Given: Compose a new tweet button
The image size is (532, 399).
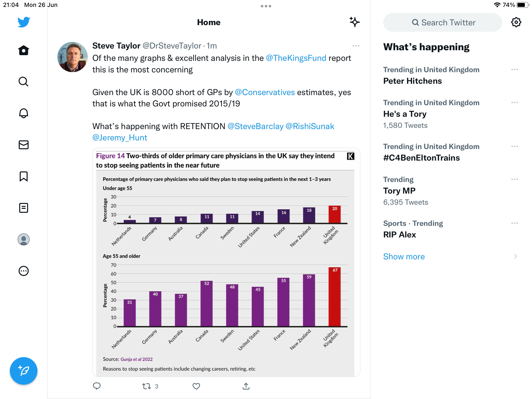Looking at the screenshot, I should 24,371.
